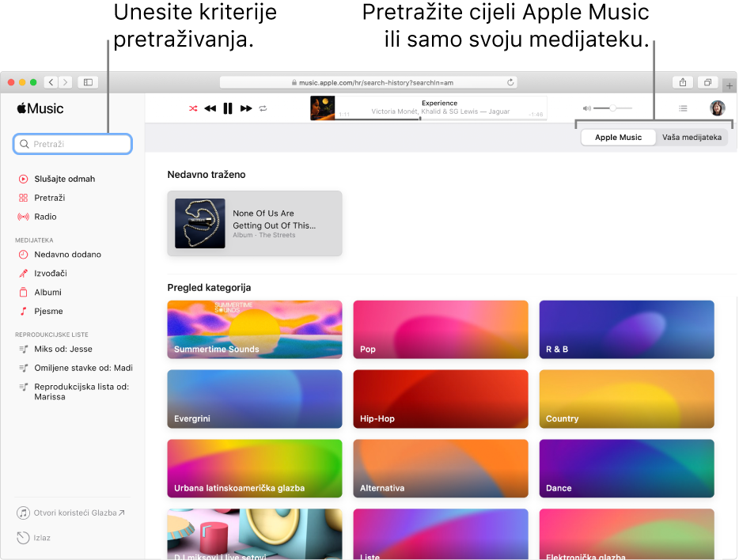Open Reprodukcijska lista od: Marissa
The height and width of the screenshot is (560, 739).
click(81, 392)
